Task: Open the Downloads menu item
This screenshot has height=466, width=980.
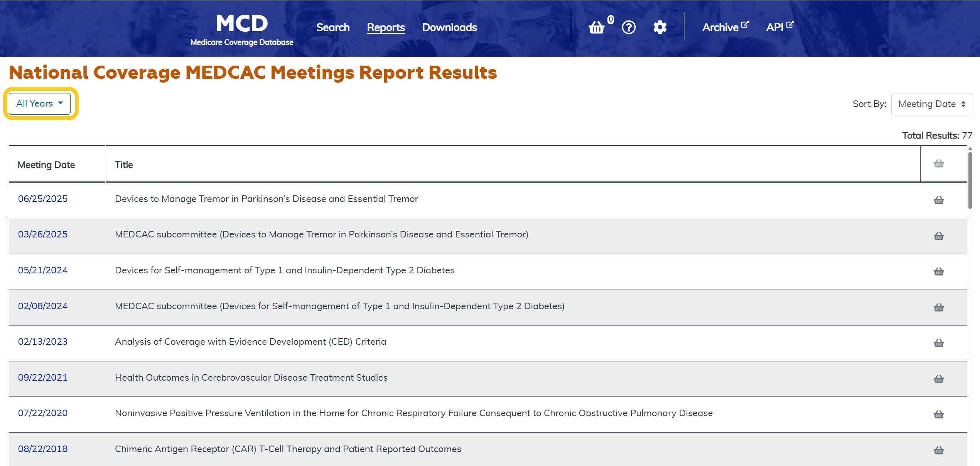Action: 449,27
